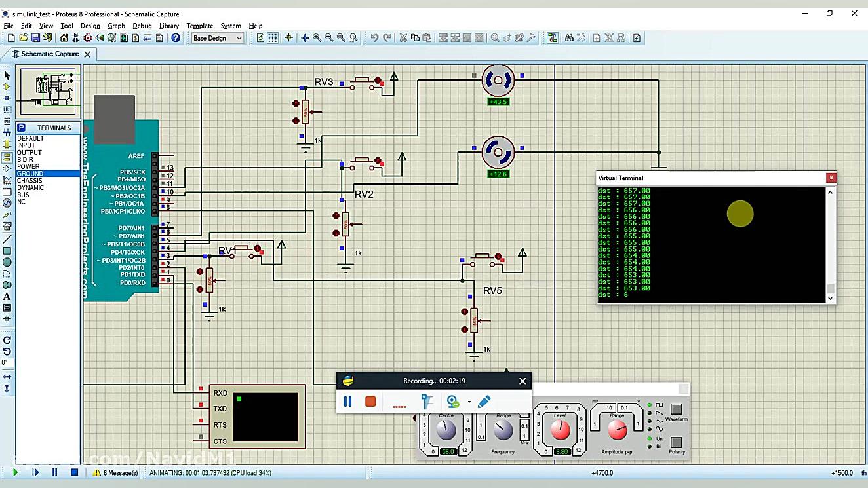Click the Undo toolbar icon
This screenshot has width=868, height=488.
click(x=374, y=38)
